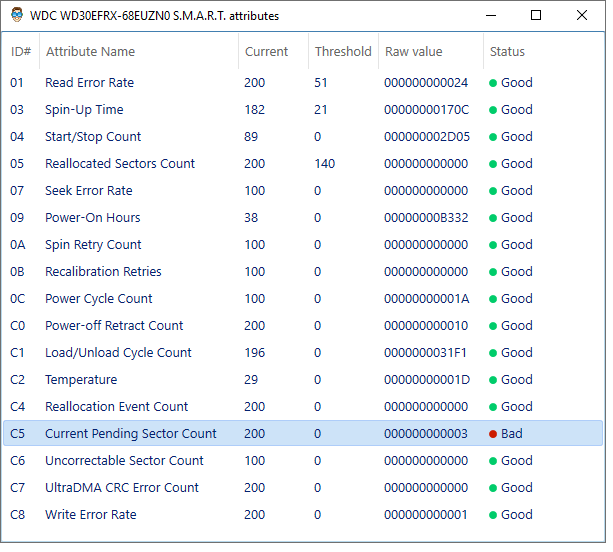Click the green status dot for Read Error Rate
This screenshot has height=552, width=613.
493,83
